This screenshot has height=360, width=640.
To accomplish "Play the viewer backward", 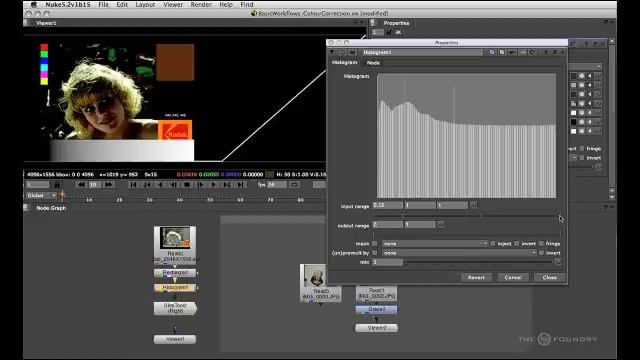I will pyautogui.click(x=160, y=185).
